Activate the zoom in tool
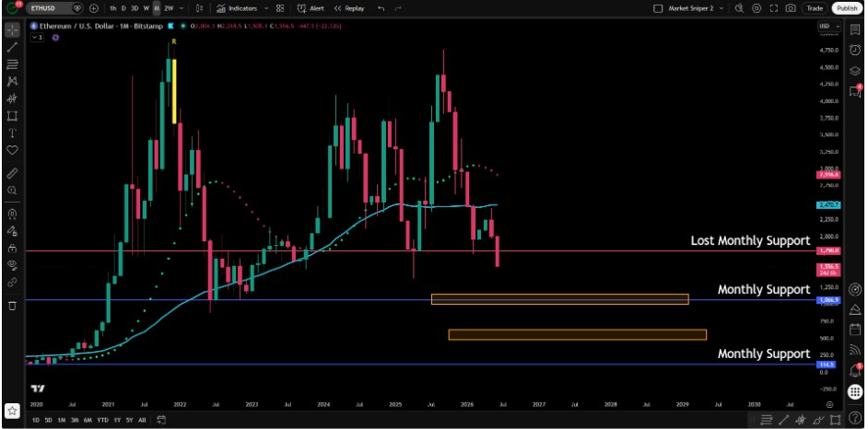 tap(12, 191)
